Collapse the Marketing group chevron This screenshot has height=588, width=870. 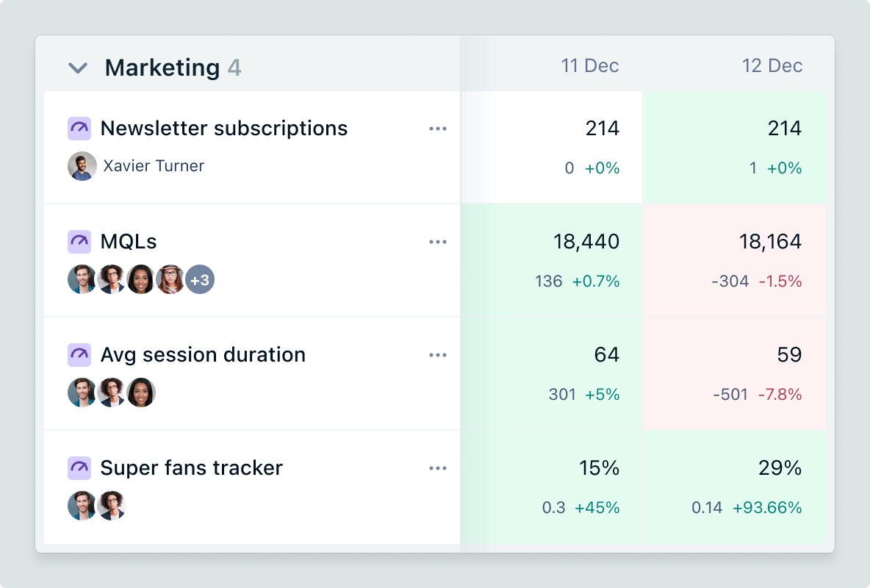tap(78, 68)
